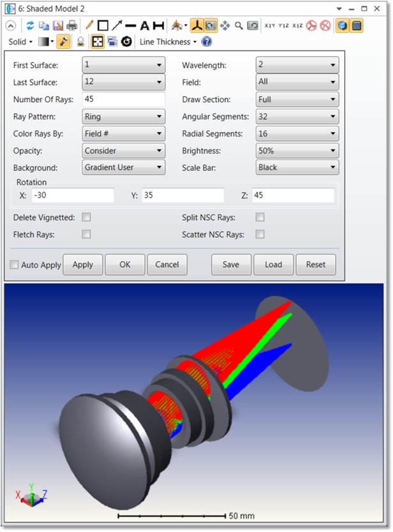The height and width of the screenshot is (532, 393).
Task: Click the black circular arrow icon
Action: (126, 42)
